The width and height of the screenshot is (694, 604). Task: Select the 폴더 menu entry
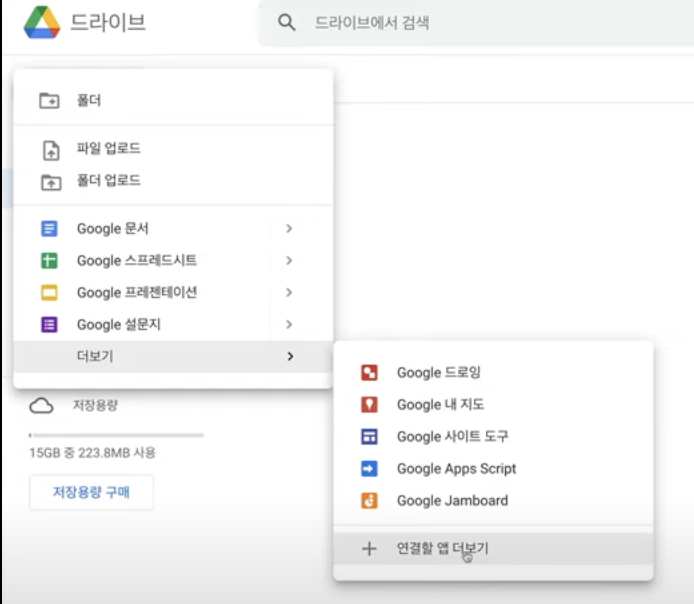coord(173,100)
